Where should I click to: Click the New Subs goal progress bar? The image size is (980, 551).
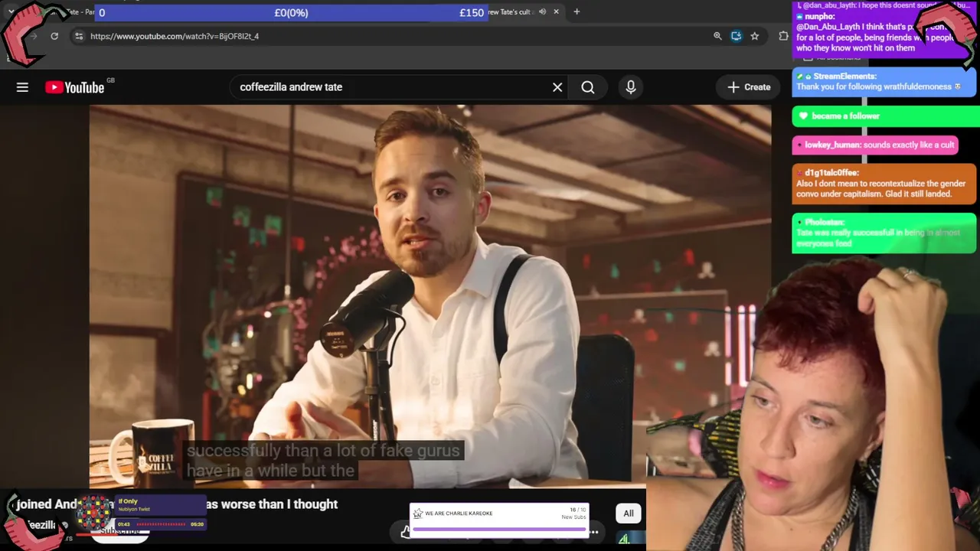(499, 528)
